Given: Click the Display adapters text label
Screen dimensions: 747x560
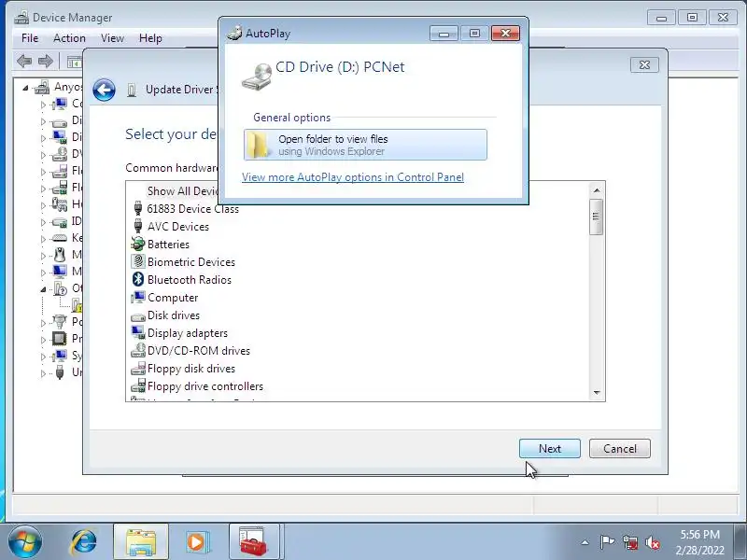Looking at the screenshot, I should click(x=188, y=333).
